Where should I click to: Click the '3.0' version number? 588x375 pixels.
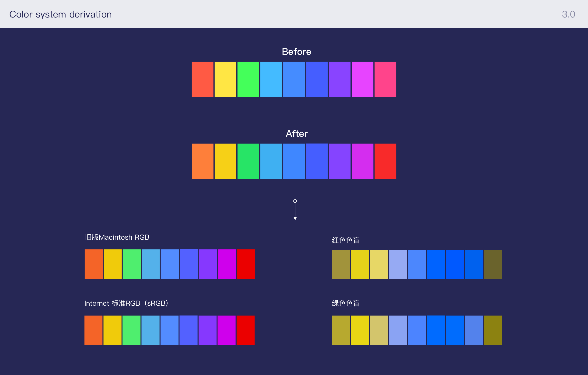[568, 14]
